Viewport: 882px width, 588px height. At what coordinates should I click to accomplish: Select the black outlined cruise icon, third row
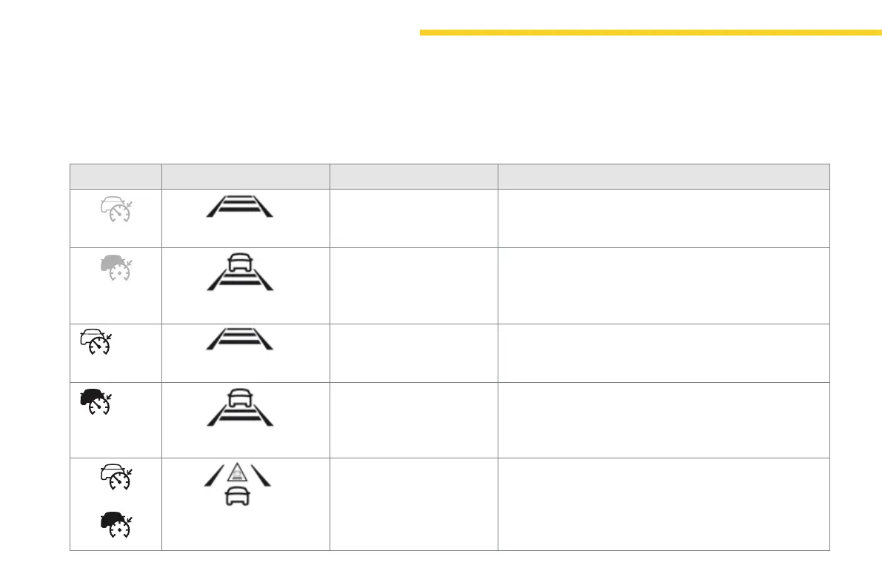click(x=93, y=342)
